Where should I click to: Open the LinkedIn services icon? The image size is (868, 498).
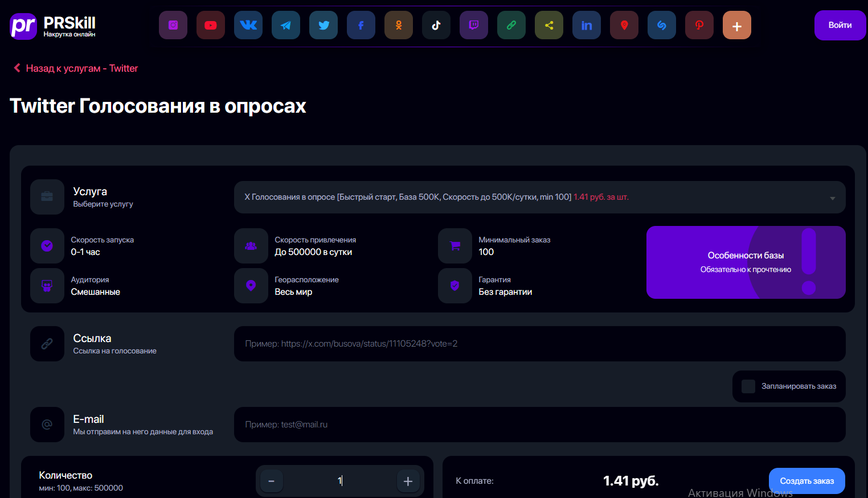click(x=587, y=25)
